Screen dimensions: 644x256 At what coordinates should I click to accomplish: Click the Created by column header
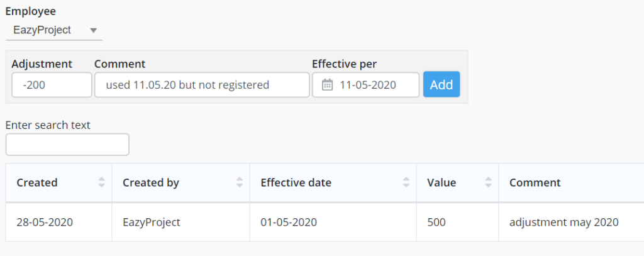(180, 183)
